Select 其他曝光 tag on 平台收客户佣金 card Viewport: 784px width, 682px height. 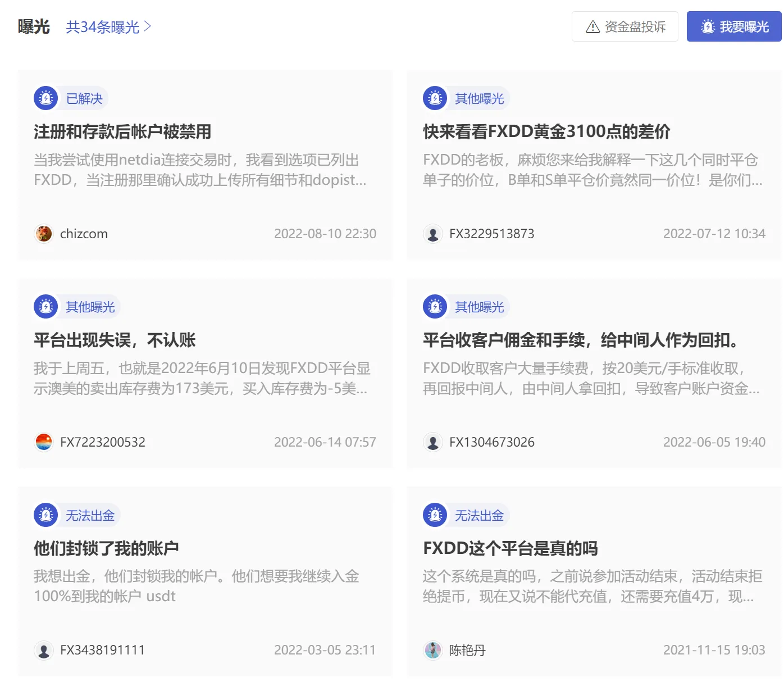(x=480, y=307)
